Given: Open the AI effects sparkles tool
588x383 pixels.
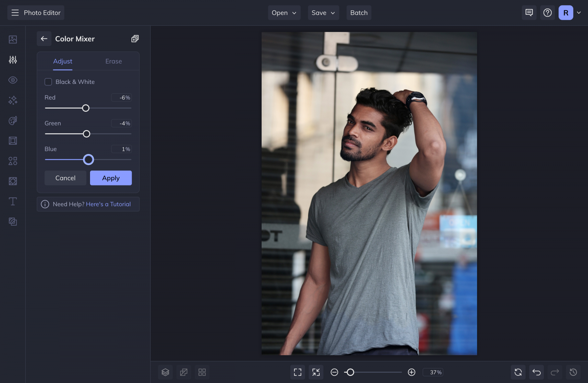Looking at the screenshot, I should point(13,100).
